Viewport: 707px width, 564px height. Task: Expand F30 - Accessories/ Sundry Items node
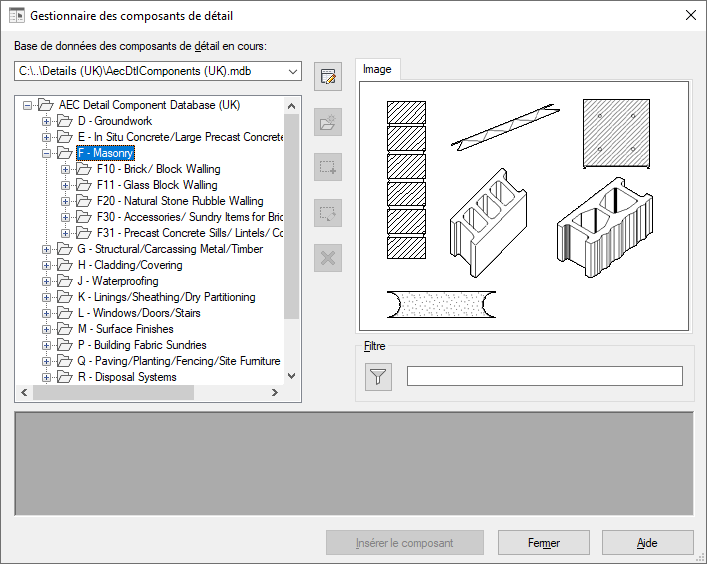click(65, 217)
